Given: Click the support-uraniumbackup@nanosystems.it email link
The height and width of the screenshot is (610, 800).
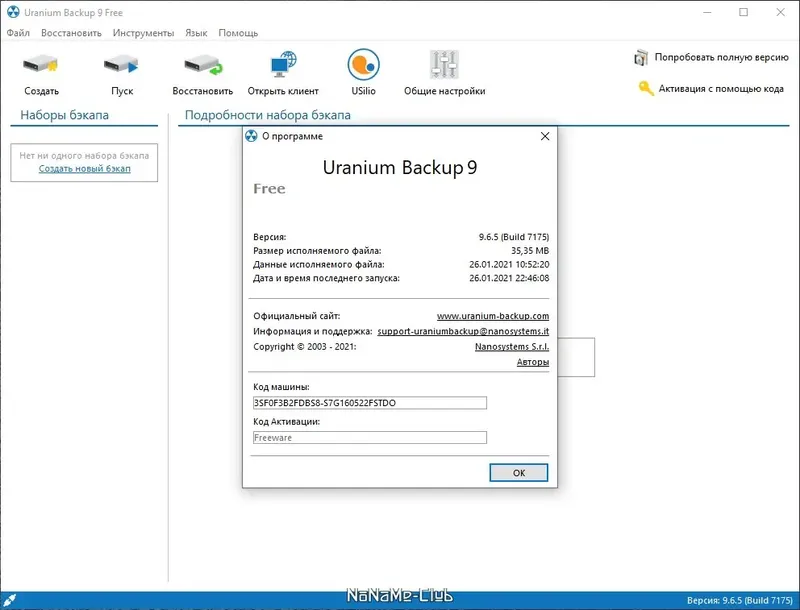Looking at the screenshot, I should coord(463,332).
